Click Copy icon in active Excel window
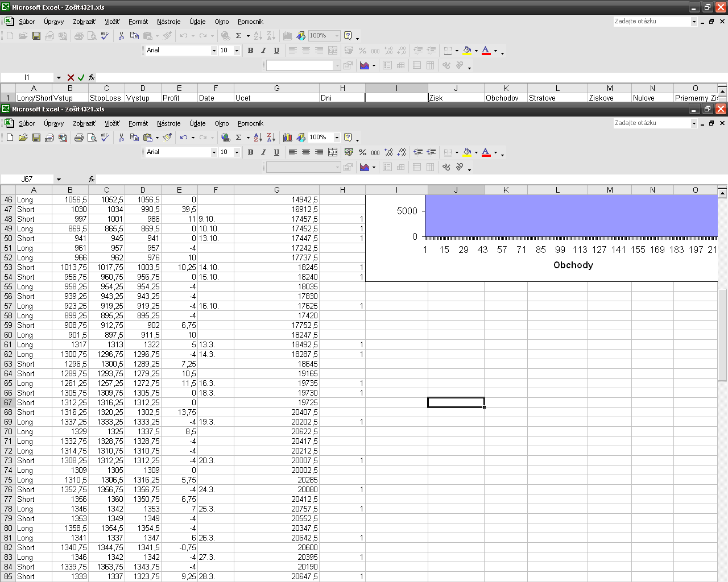Screen dimensions: 728x582 [134, 138]
